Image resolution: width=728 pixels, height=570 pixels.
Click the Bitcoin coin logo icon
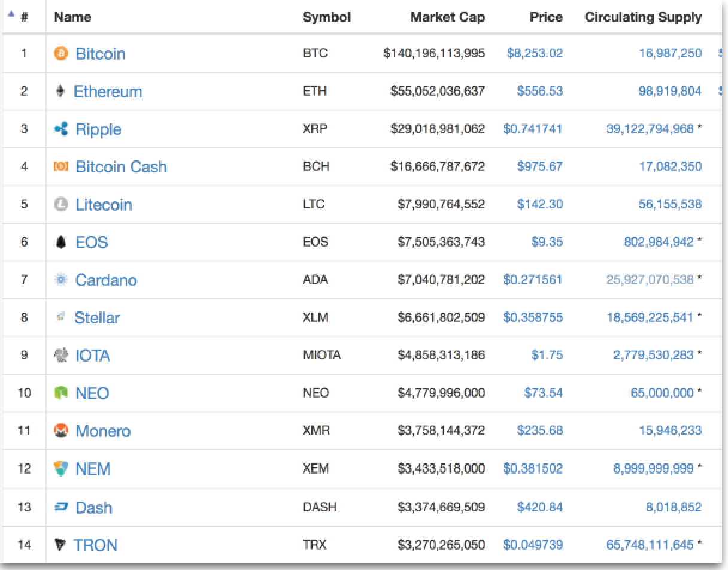[x=60, y=54]
